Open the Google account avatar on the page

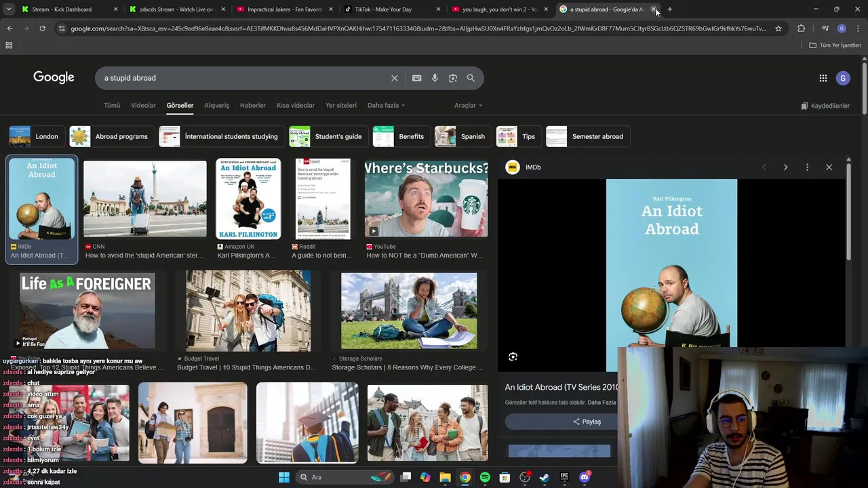click(x=843, y=78)
